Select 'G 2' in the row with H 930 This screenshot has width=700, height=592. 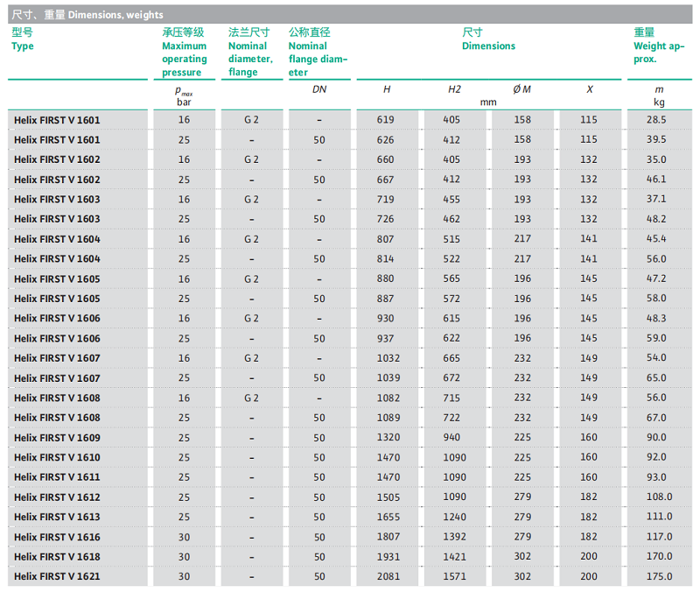click(251, 319)
